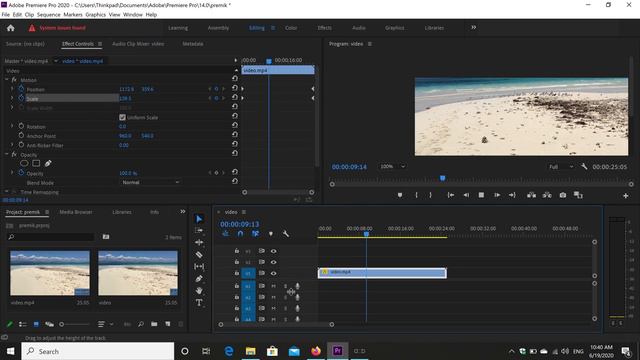Toggle Rotation animation stopwatch
Viewport: 640px width, 360px height.
click(x=21, y=126)
